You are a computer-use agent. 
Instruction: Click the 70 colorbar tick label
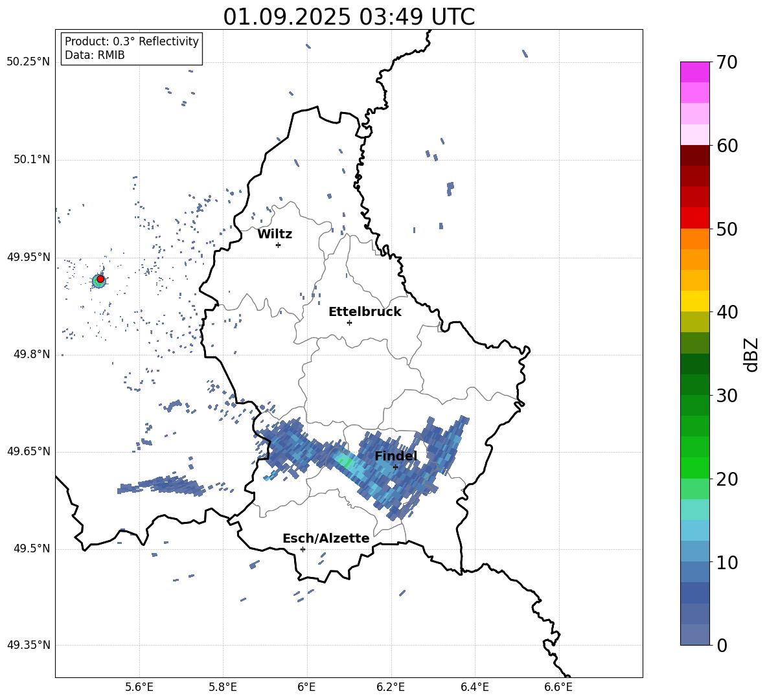tap(727, 63)
